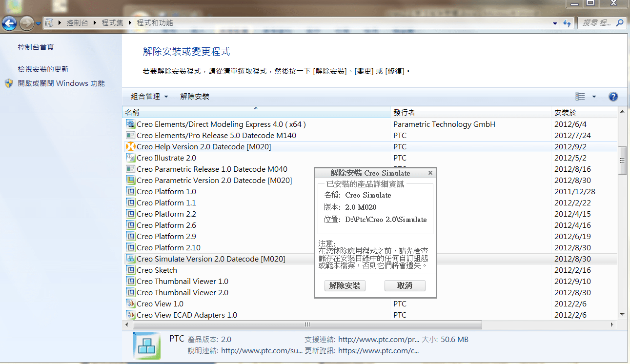630x364 pixels.
Task: Click the back navigation arrow button
Action: pyautogui.click(x=10, y=23)
